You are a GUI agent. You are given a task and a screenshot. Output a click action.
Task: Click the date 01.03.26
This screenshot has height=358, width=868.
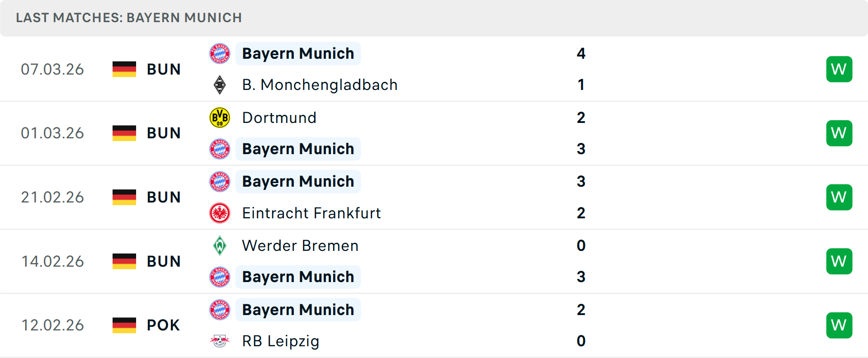pos(52,133)
